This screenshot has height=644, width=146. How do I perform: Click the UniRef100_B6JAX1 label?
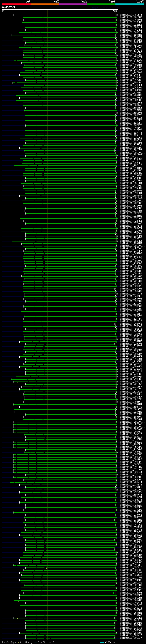tap(131, 90)
